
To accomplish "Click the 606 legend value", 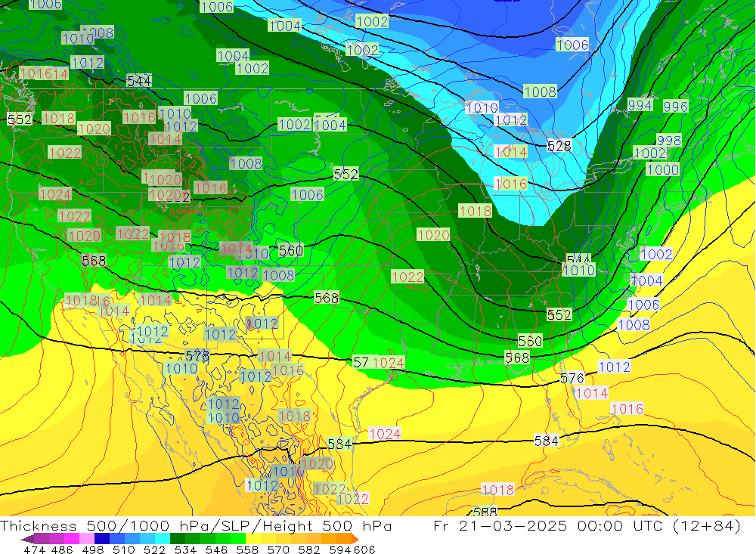I will pyautogui.click(x=363, y=549).
